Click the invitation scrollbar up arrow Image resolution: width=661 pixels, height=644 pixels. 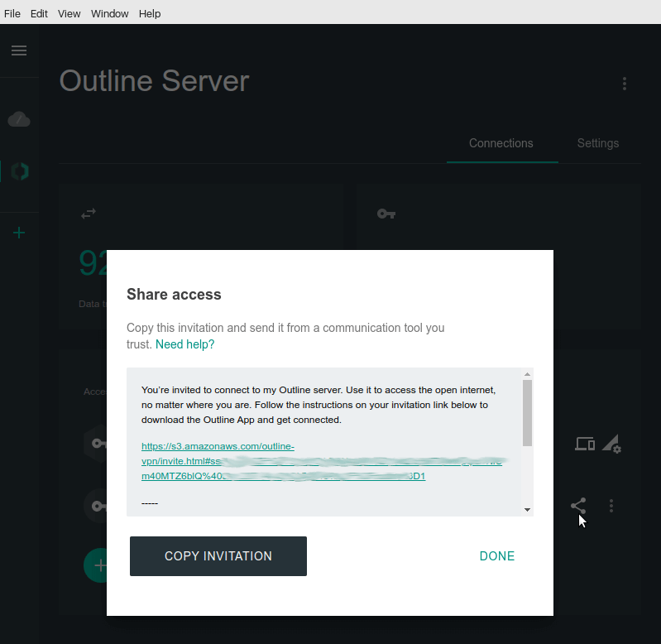click(527, 375)
